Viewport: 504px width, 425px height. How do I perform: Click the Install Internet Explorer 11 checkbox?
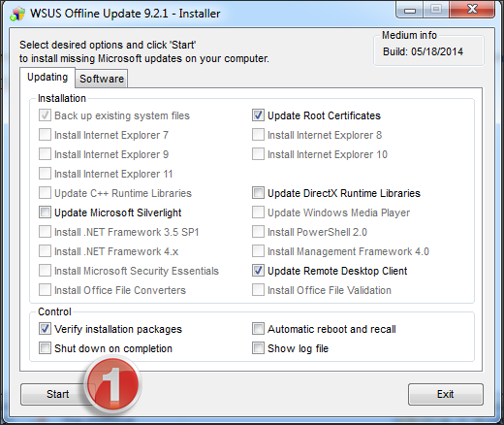pyautogui.click(x=45, y=174)
